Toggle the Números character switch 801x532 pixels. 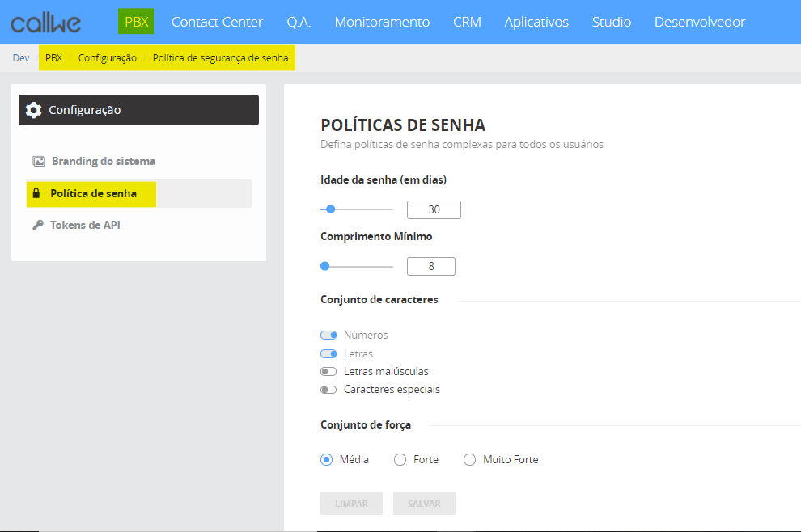click(x=328, y=335)
